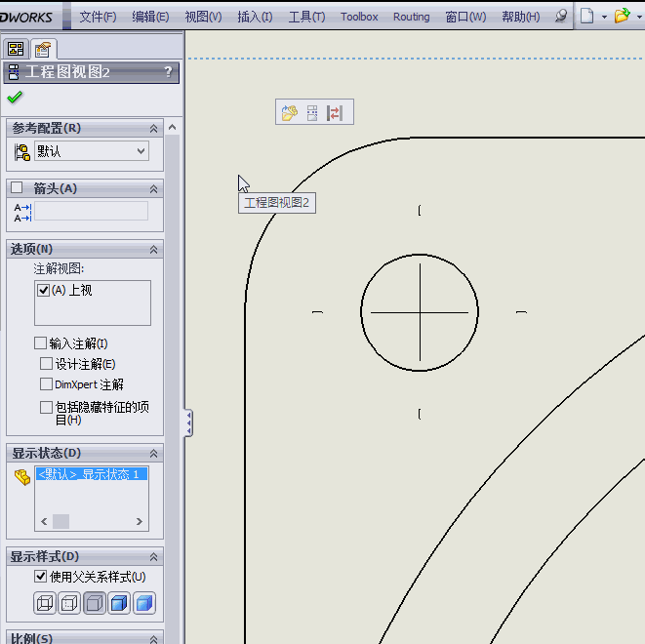Open the Routing menu
The width and height of the screenshot is (645, 644).
coord(412,17)
